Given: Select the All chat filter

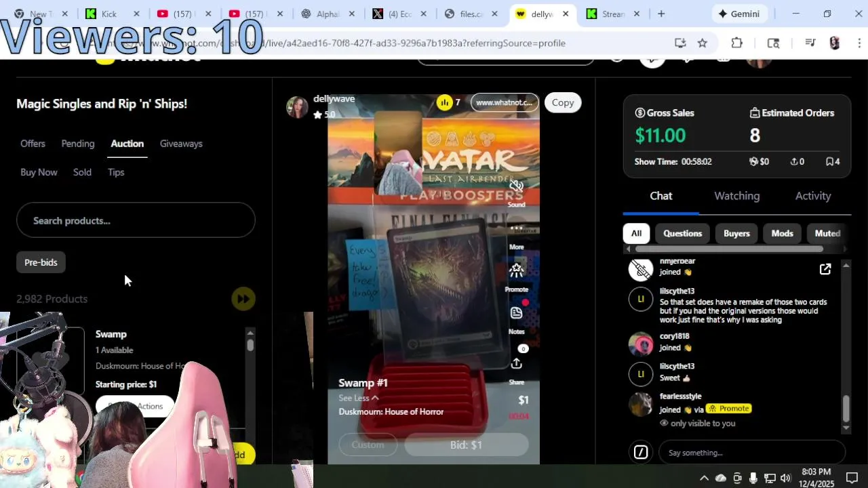Looking at the screenshot, I should [x=636, y=233].
